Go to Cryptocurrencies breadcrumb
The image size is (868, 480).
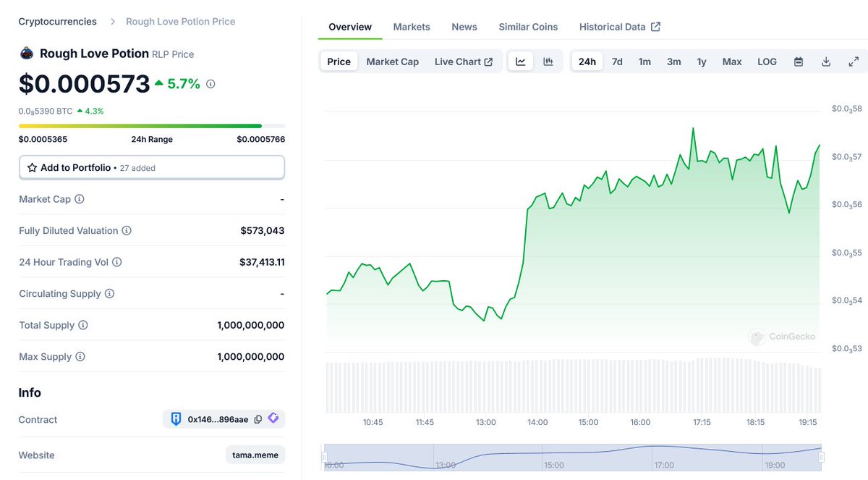point(58,22)
